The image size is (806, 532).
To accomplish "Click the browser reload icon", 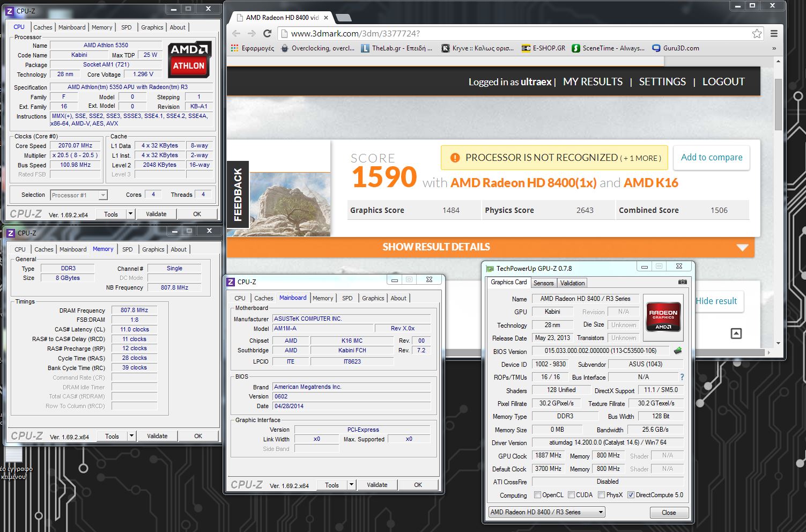I will tap(267, 33).
